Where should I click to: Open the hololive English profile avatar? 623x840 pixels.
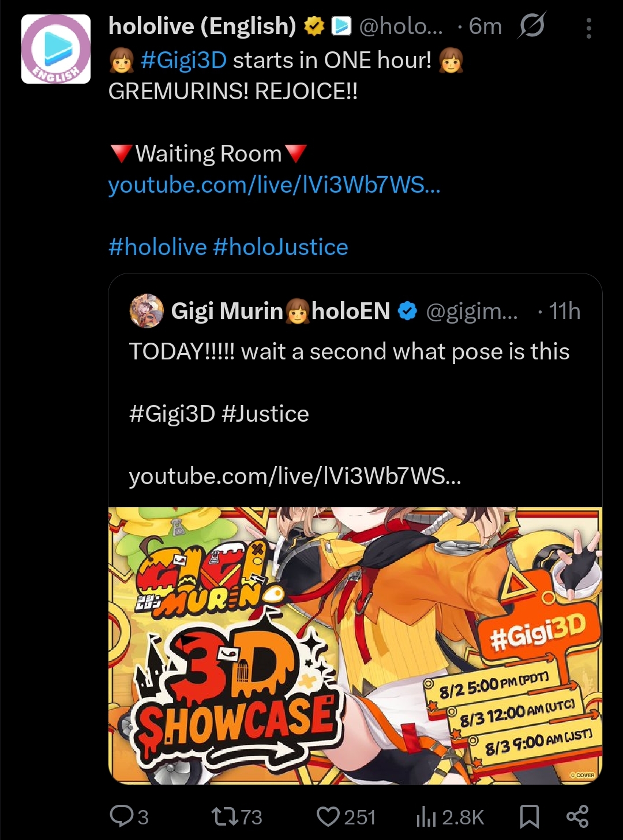pyautogui.click(x=56, y=49)
